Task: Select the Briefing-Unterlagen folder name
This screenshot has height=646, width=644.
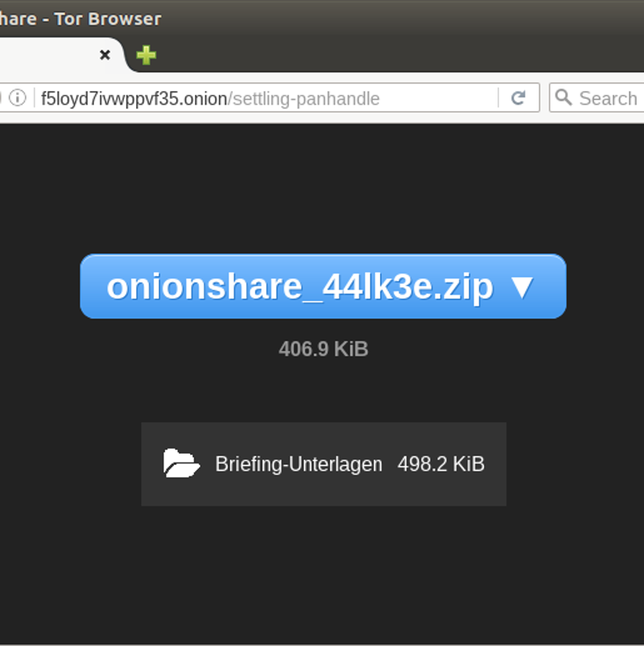Action: coord(298,464)
